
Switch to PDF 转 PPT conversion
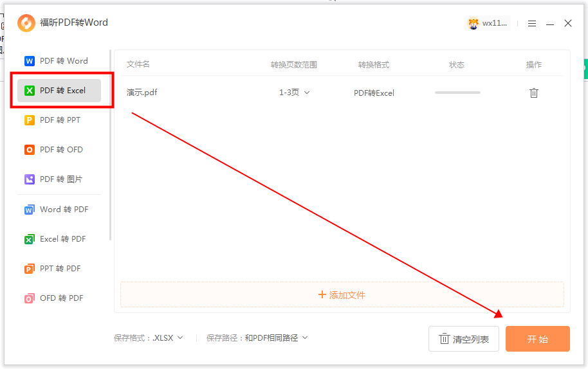[x=59, y=120]
